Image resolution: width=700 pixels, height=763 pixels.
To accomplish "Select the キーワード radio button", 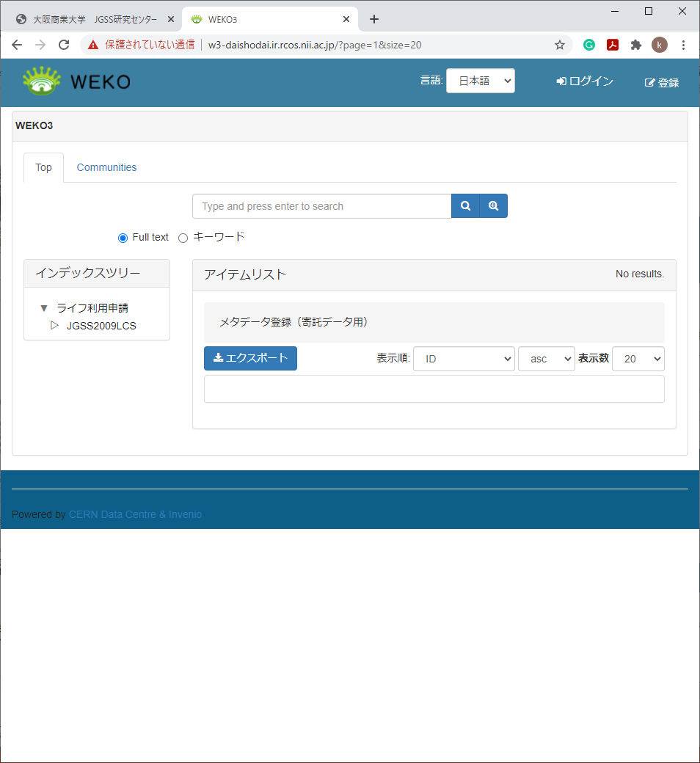I will (x=183, y=238).
